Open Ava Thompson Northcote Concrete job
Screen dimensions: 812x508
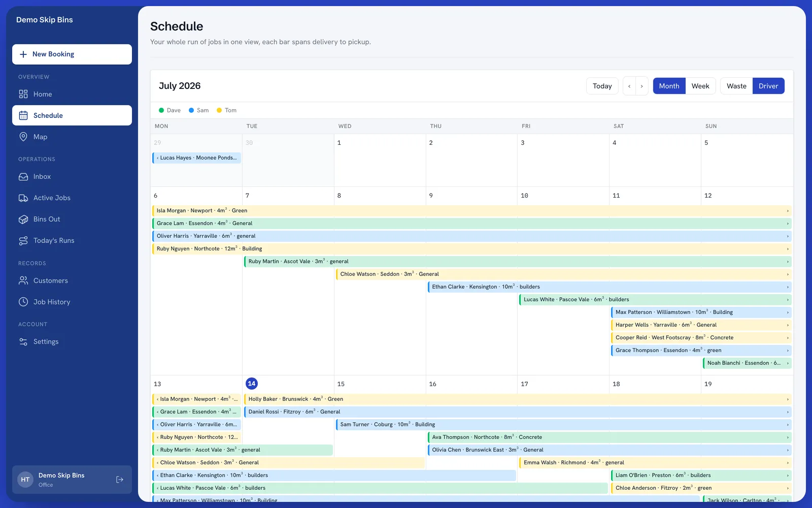click(x=610, y=437)
